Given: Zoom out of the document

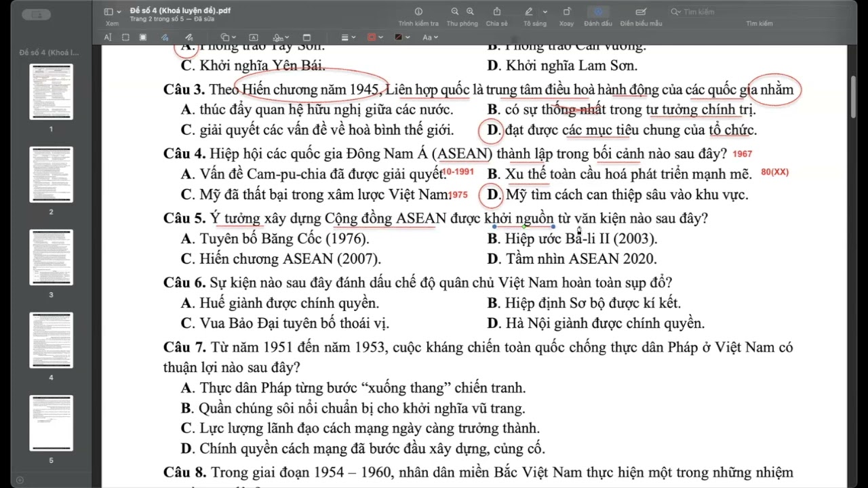Looking at the screenshot, I should click(455, 12).
